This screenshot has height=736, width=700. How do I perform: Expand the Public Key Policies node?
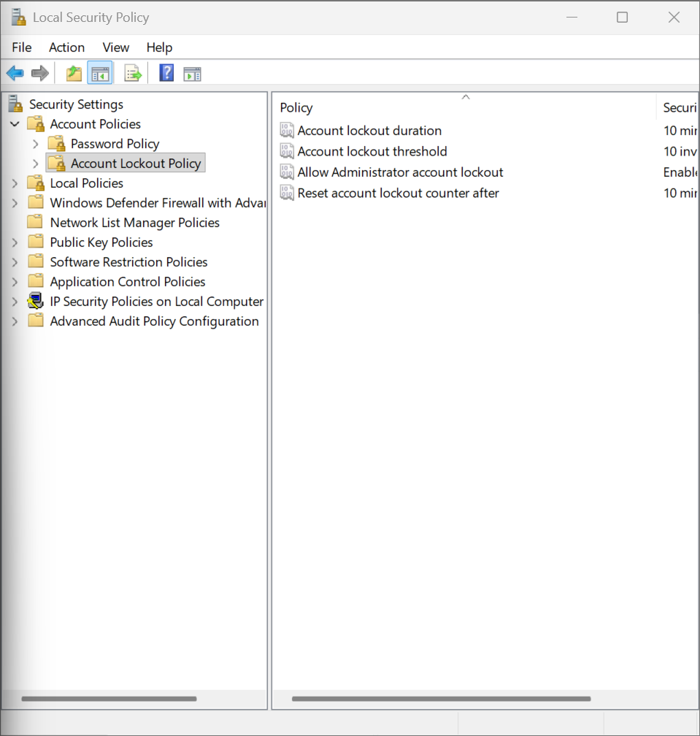click(x=15, y=242)
